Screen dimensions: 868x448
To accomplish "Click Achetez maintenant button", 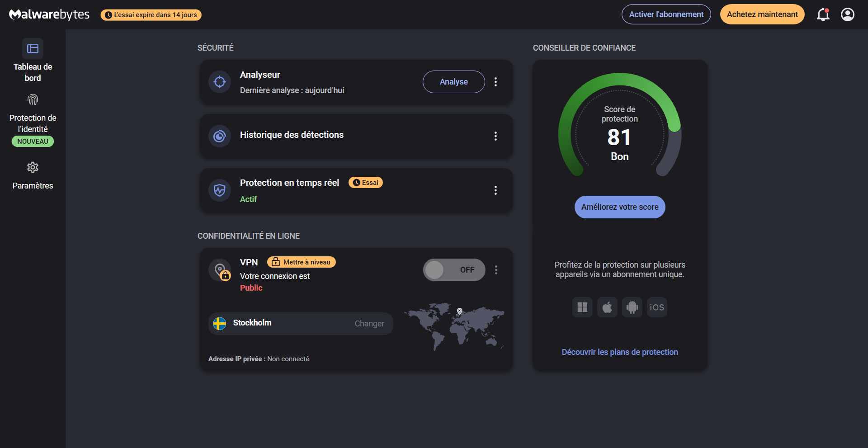I will click(762, 14).
